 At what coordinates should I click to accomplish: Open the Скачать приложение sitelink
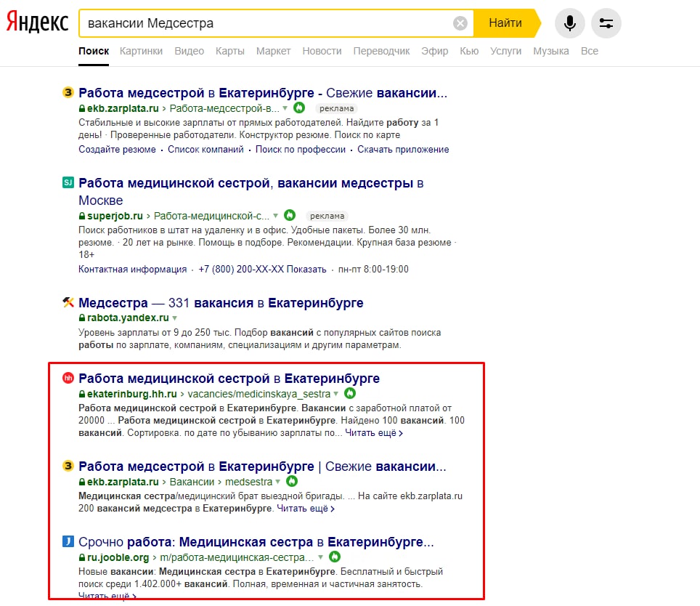click(x=403, y=149)
